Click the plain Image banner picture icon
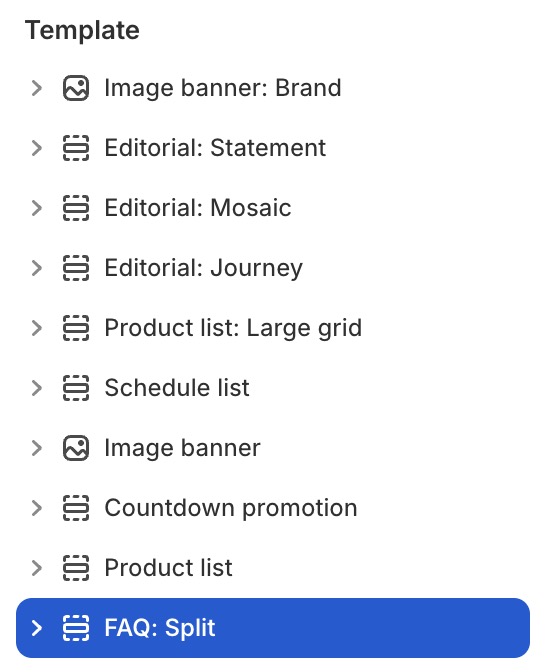Screen dimensions: 546x672 (76, 448)
